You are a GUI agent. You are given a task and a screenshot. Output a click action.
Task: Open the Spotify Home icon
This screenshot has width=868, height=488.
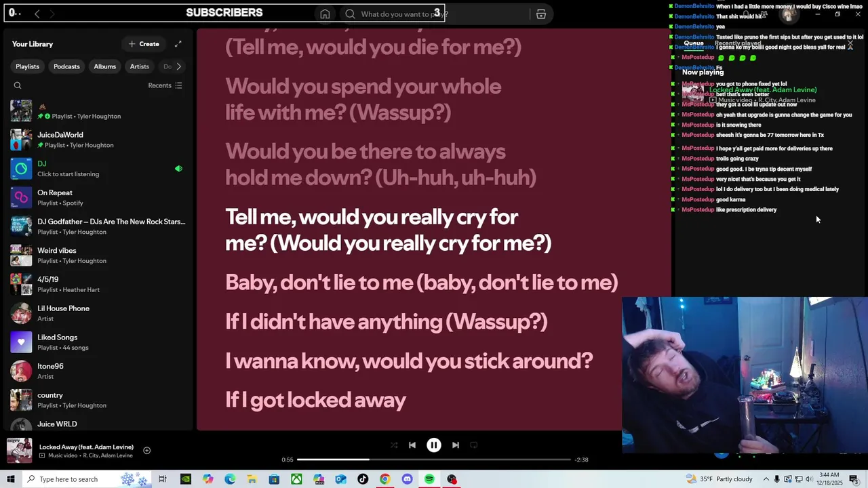pyautogui.click(x=325, y=14)
